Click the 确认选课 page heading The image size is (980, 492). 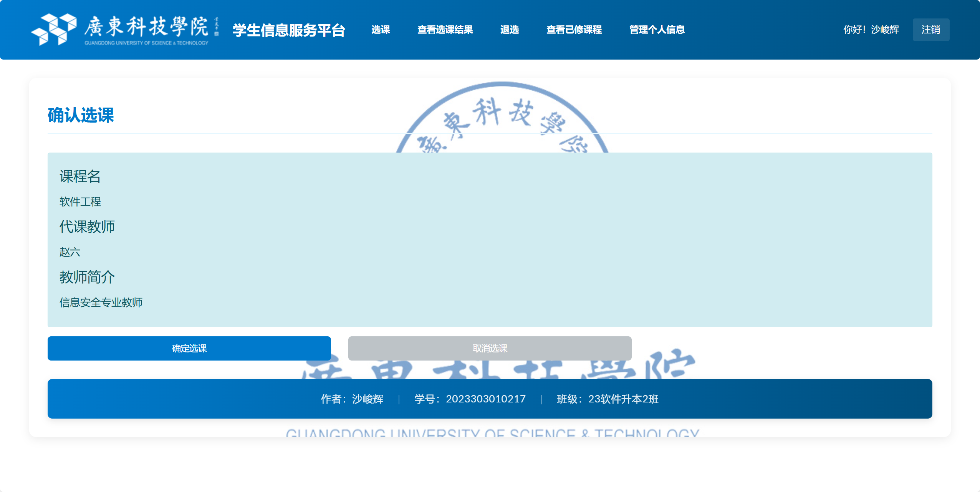(81, 115)
